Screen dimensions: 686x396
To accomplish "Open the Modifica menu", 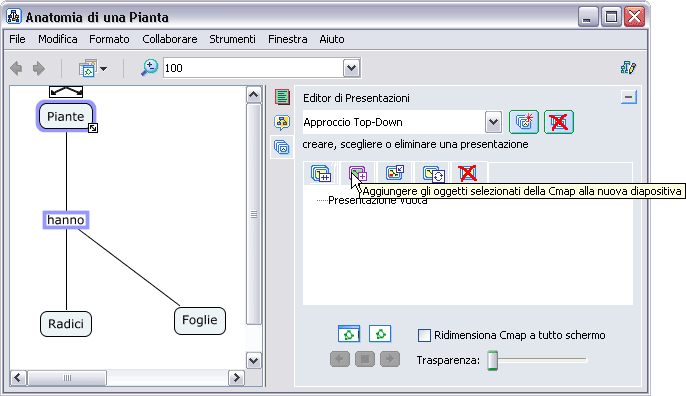I will click(58, 39).
